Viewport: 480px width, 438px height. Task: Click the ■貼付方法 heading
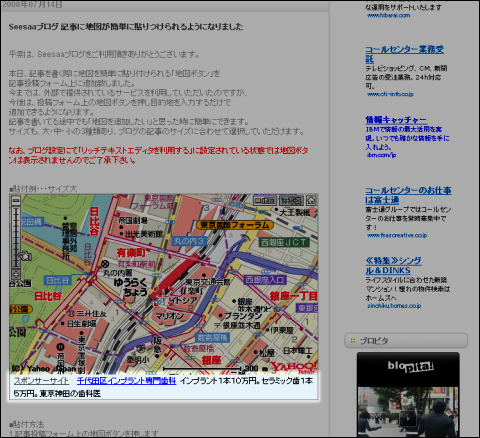click(x=27, y=424)
